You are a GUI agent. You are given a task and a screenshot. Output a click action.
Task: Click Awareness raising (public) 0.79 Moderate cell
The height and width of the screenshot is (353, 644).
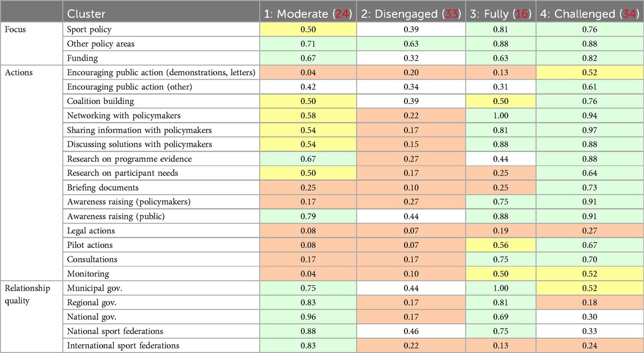pyautogui.click(x=308, y=217)
